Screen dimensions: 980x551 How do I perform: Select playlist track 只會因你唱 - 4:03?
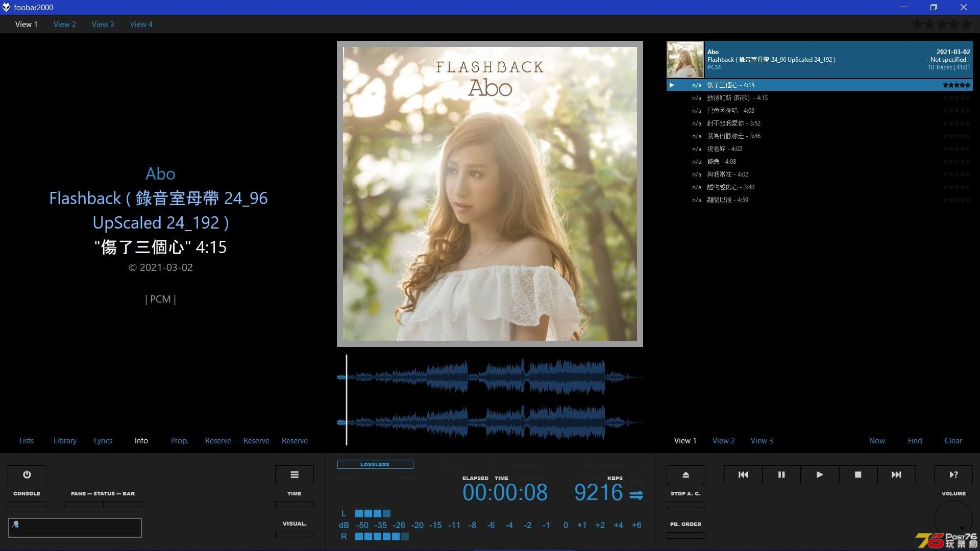[x=820, y=111]
